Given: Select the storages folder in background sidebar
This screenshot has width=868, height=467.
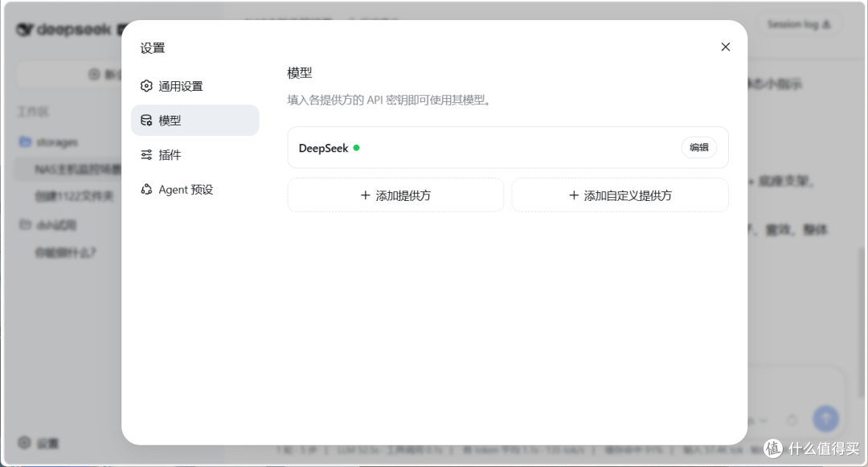Looking at the screenshot, I should point(49,142).
